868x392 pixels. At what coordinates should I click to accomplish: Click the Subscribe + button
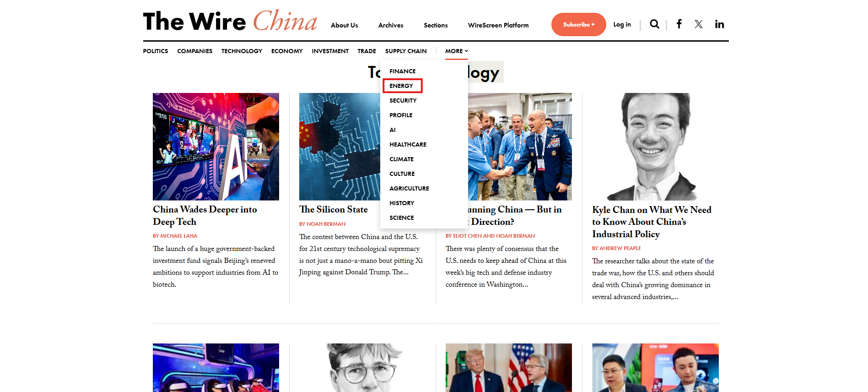coord(578,25)
